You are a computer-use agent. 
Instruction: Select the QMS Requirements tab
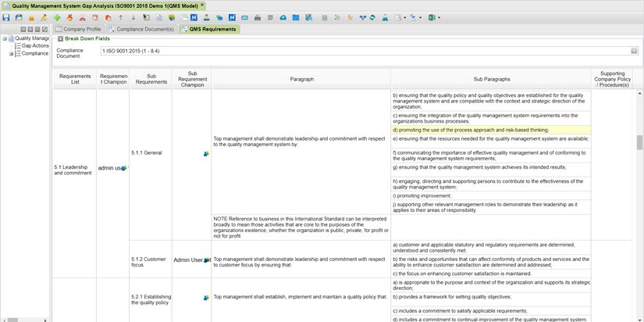click(208, 29)
